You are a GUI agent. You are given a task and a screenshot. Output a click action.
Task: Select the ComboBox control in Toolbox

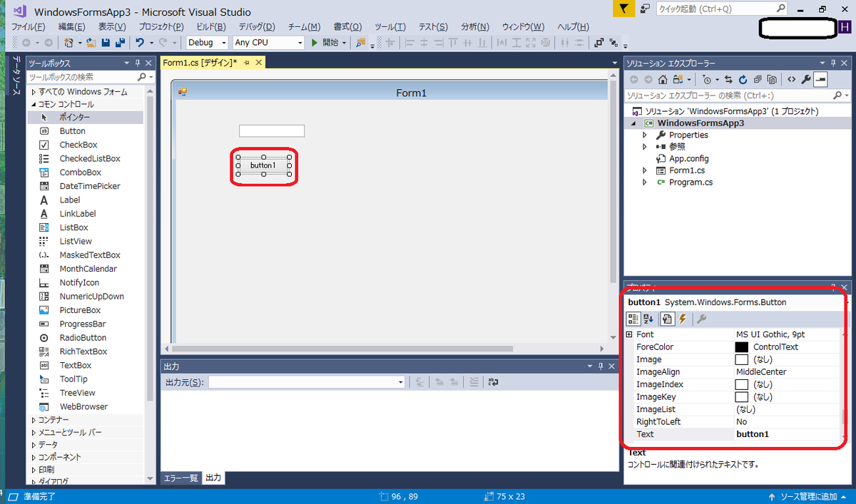point(86,173)
